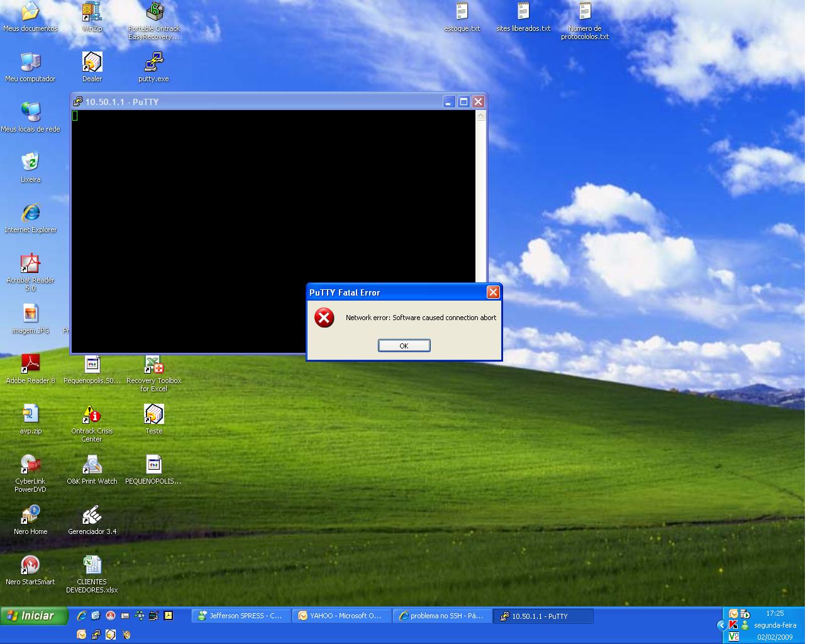Switch to the Jefferson SPRESS taskbar window

pos(241,616)
